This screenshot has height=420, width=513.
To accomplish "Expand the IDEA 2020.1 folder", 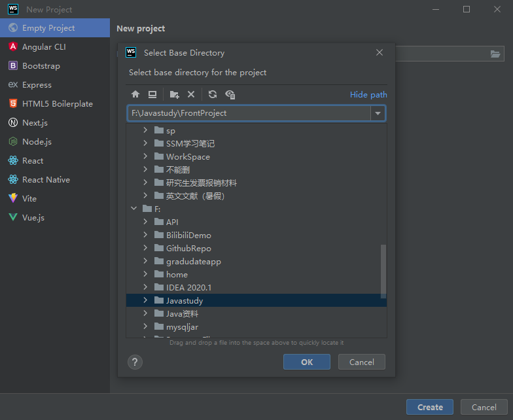I will (145, 287).
